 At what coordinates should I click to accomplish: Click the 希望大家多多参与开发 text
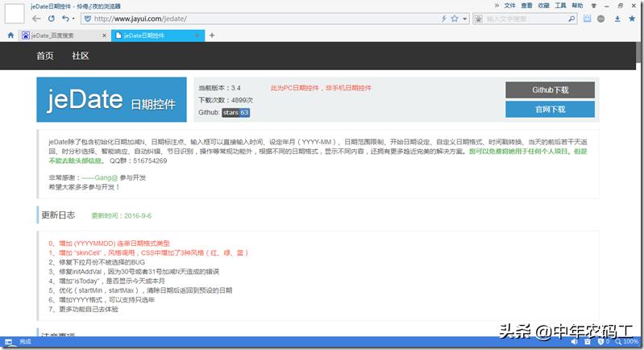pyautogui.click(x=84, y=187)
